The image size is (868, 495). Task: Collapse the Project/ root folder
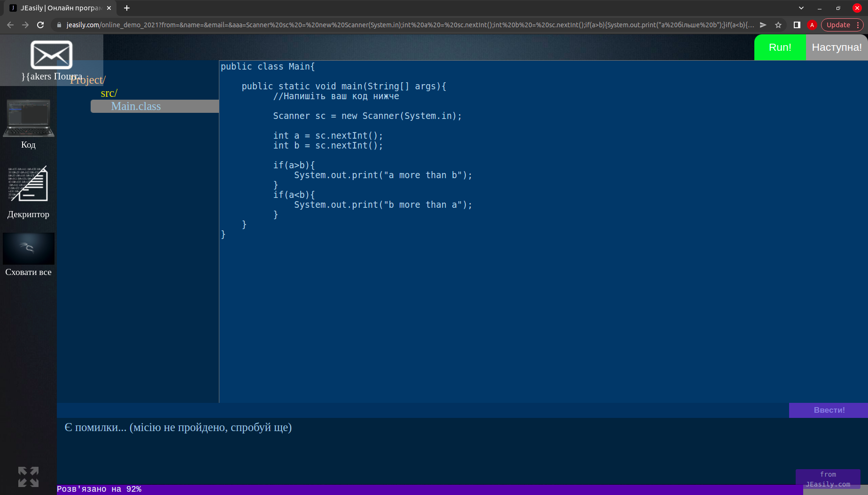(x=89, y=80)
